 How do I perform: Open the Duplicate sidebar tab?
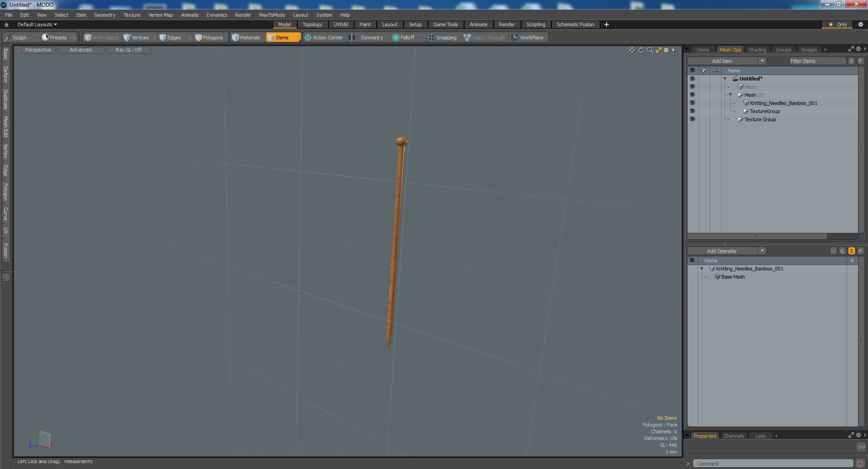5,99
